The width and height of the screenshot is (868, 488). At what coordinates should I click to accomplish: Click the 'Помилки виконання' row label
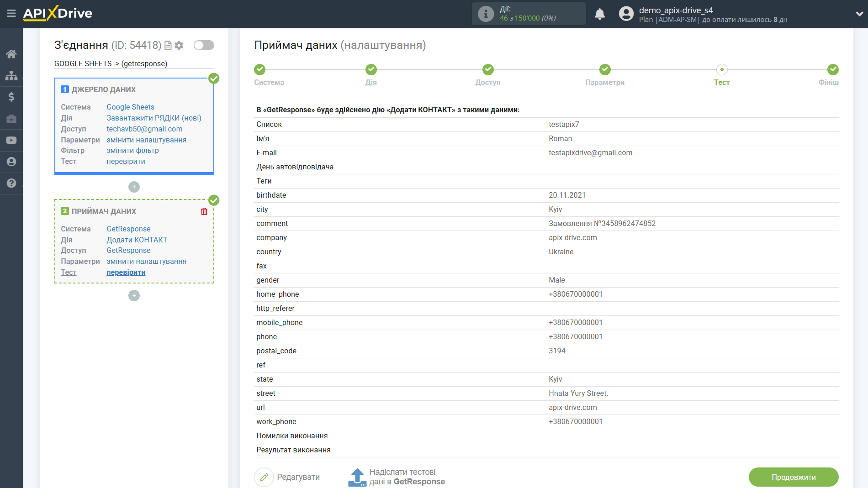click(292, 436)
